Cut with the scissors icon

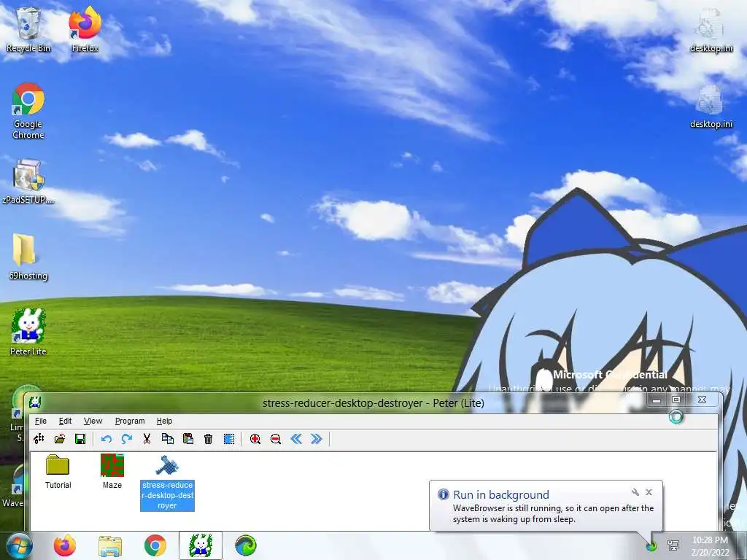[147, 439]
